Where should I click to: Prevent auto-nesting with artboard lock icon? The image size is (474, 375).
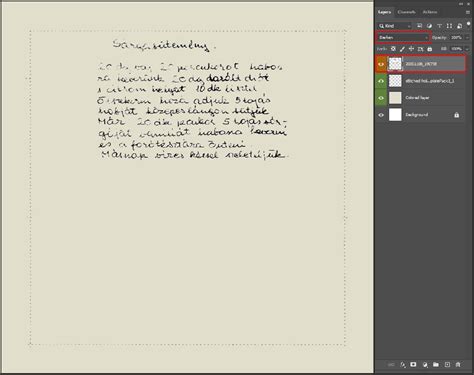click(x=420, y=49)
